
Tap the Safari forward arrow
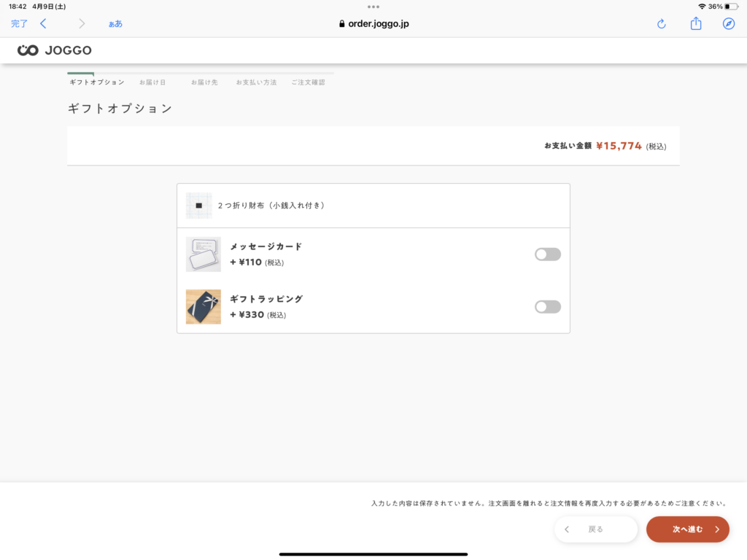(x=82, y=23)
